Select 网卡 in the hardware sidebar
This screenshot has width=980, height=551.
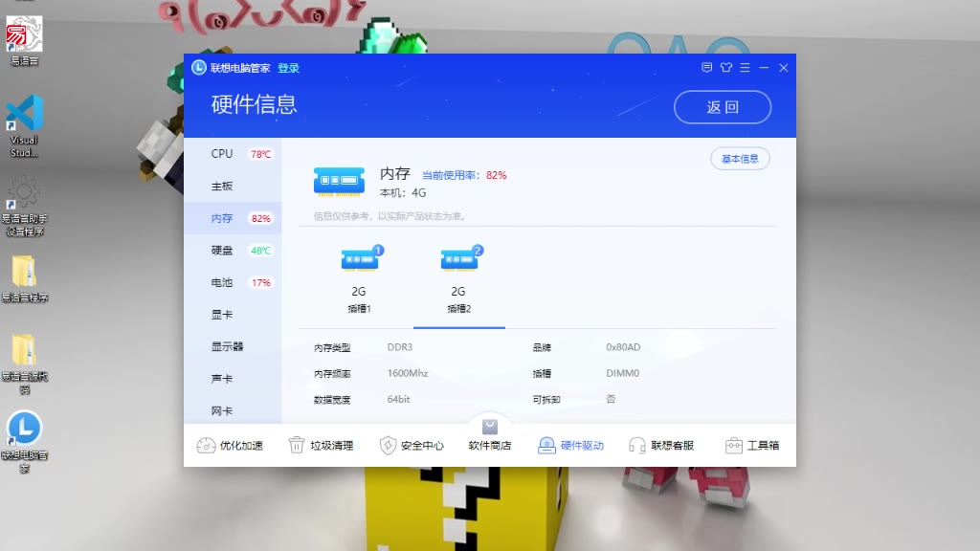pos(233,411)
